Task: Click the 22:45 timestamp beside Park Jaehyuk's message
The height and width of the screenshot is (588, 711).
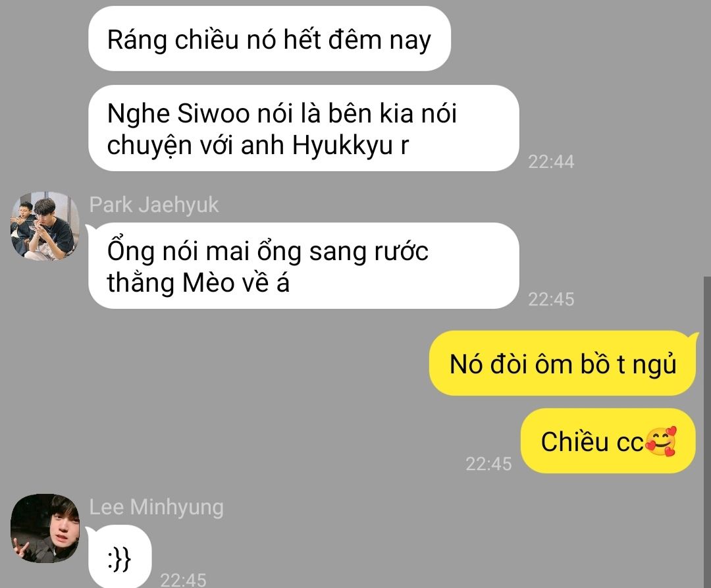Action: (x=551, y=299)
